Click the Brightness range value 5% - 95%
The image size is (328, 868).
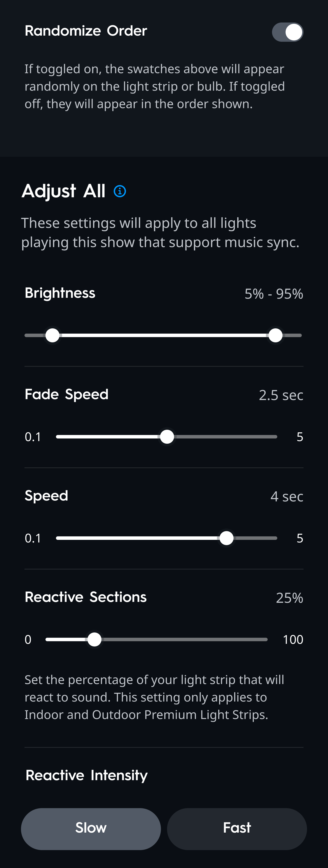tap(273, 294)
